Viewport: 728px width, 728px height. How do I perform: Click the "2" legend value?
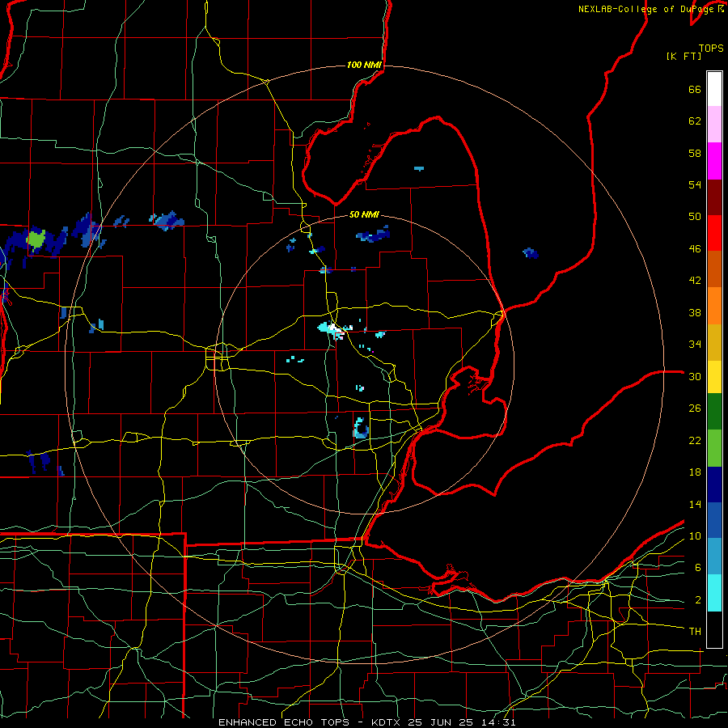click(697, 600)
